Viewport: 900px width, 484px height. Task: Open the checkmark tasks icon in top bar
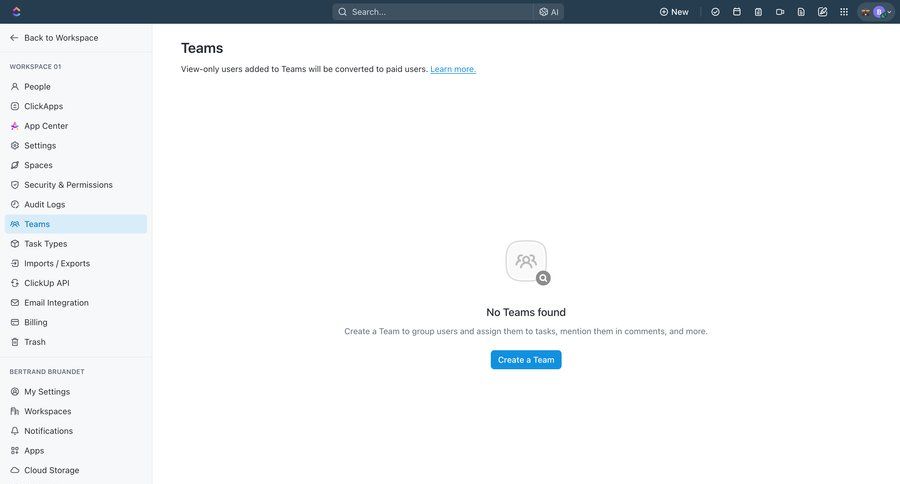tap(715, 11)
